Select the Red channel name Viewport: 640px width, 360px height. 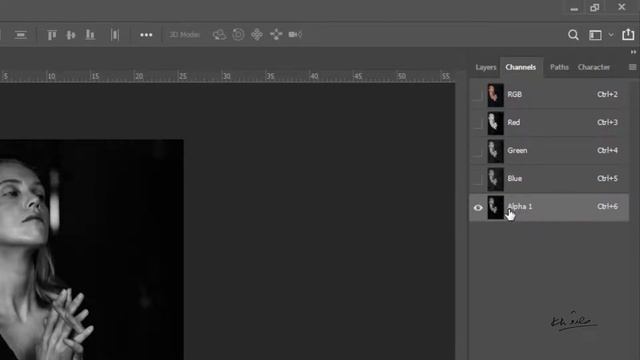click(514, 122)
